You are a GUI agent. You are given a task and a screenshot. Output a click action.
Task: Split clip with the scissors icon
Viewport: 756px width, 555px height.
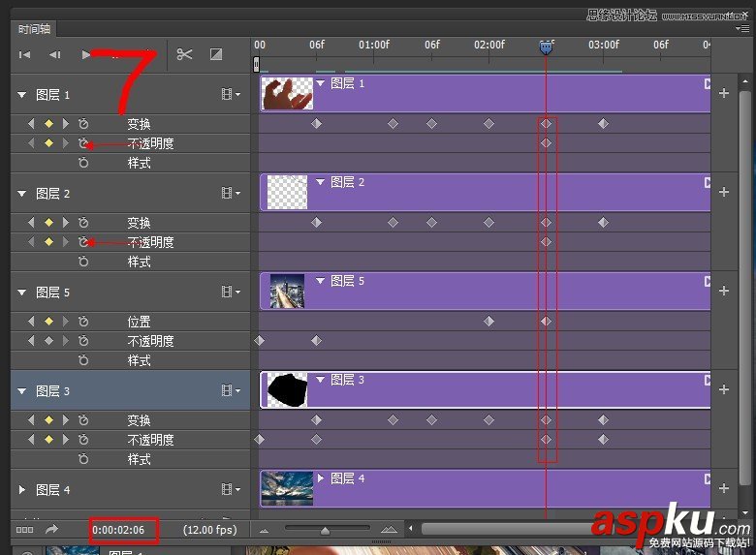(x=184, y=54)
